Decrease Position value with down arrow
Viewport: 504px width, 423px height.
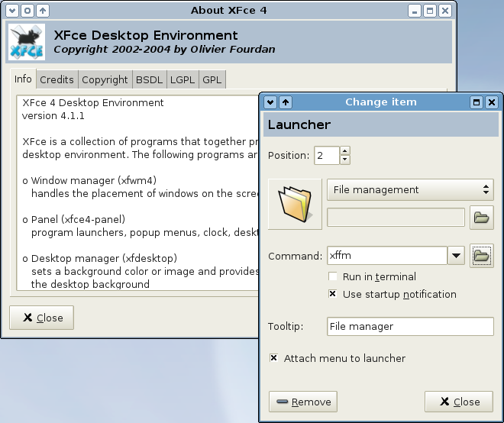344,160
